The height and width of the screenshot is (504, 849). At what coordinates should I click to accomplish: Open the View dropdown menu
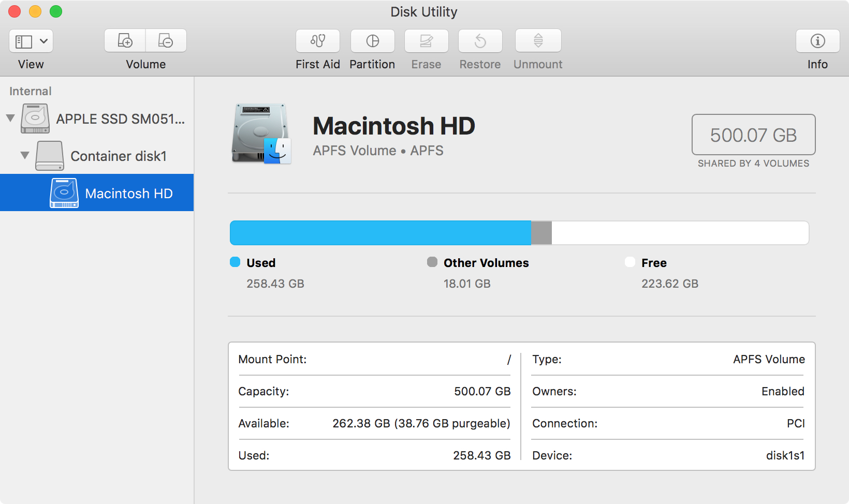click(x=31, y=41)
